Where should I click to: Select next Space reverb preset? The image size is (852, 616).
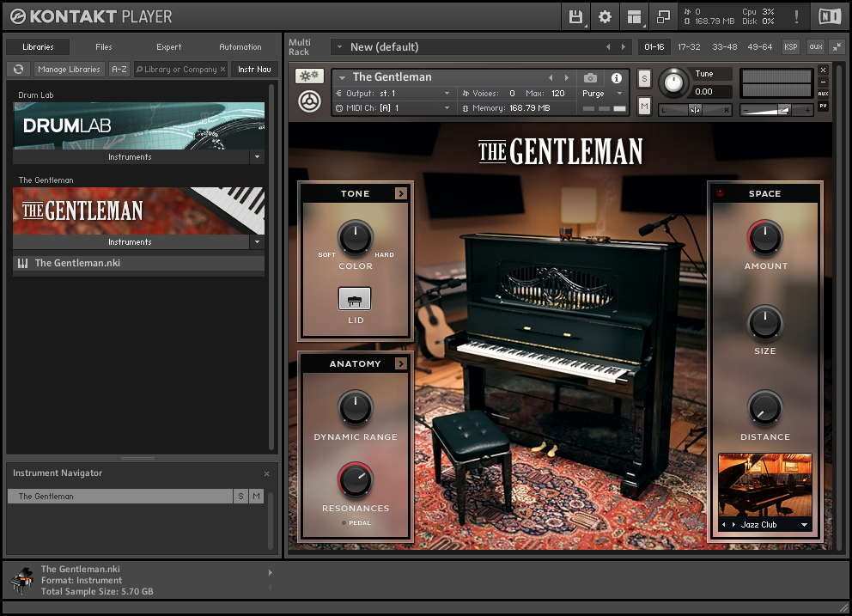coord(733,525)
